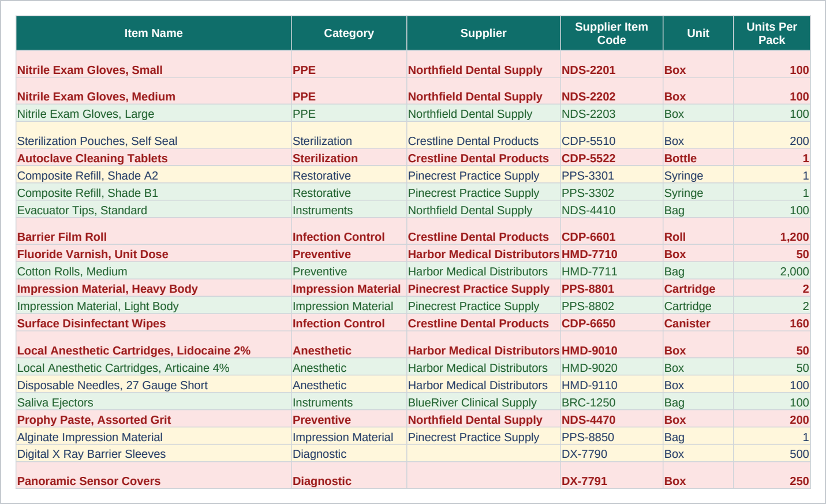Select supplier code HMD-7711
Screen dimensions: 826x504
(612, 271)
